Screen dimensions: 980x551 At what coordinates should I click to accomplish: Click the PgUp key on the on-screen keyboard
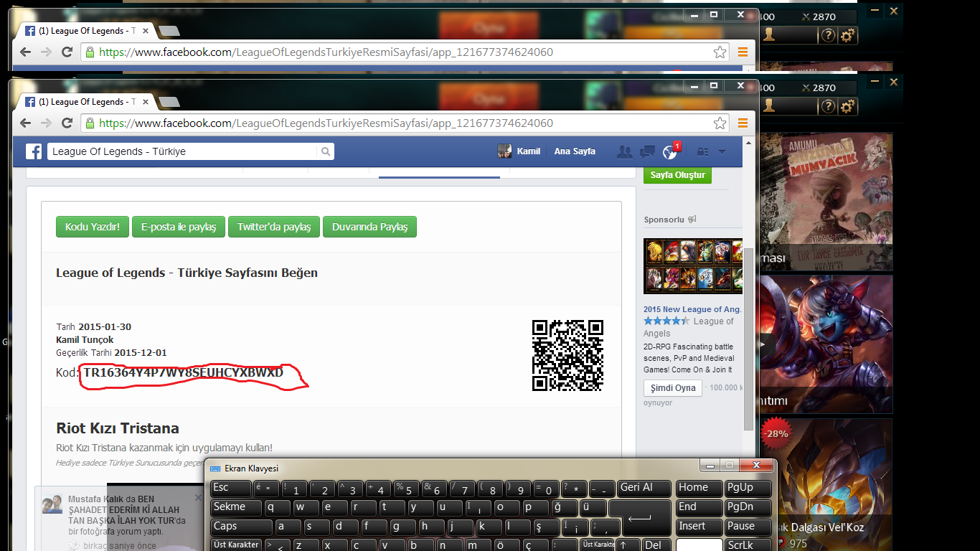(748, 488)
